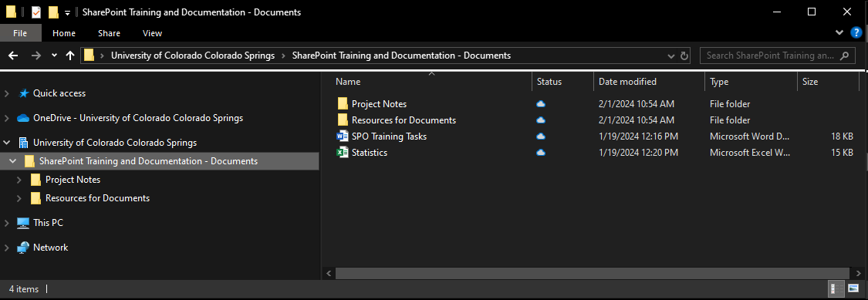This screenshot has height=300, width=868.
Task: Expand the This PC tree node
Action: 7,223
